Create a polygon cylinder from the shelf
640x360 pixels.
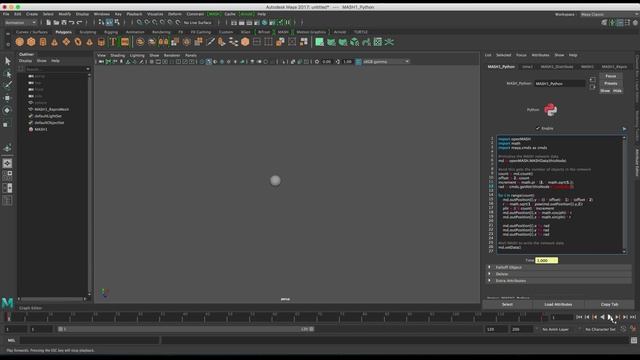coord(43,42)
